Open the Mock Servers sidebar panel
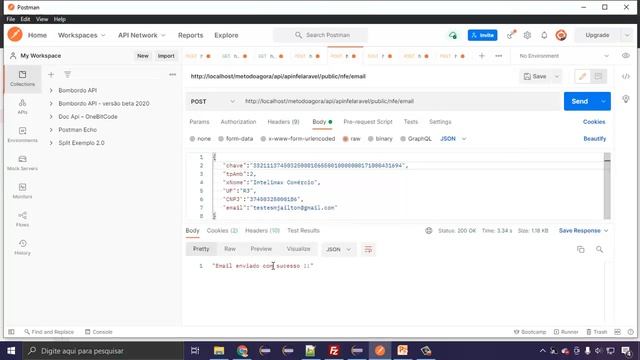Viewport: 640px width, 360px height. click(x=22, y=163)
